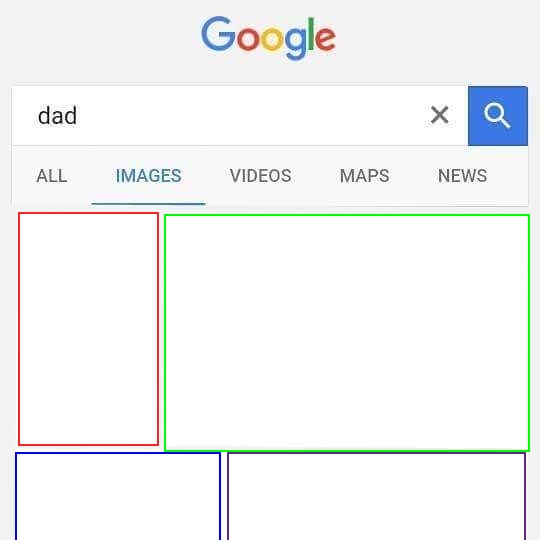Open the Google logo homepage link

click(x=269, y=38)
